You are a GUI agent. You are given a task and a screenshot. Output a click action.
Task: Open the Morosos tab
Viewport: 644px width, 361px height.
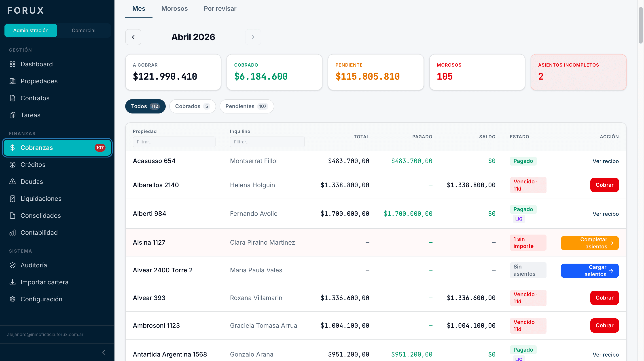point(174,9)
